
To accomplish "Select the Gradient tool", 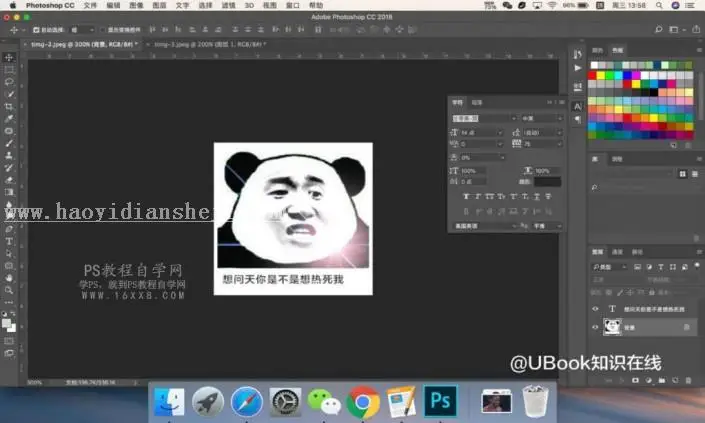I will [x=9, y=192].
